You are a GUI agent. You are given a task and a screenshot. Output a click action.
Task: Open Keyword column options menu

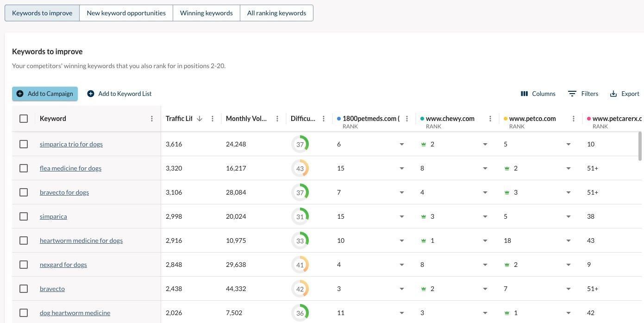click(152, 119)
